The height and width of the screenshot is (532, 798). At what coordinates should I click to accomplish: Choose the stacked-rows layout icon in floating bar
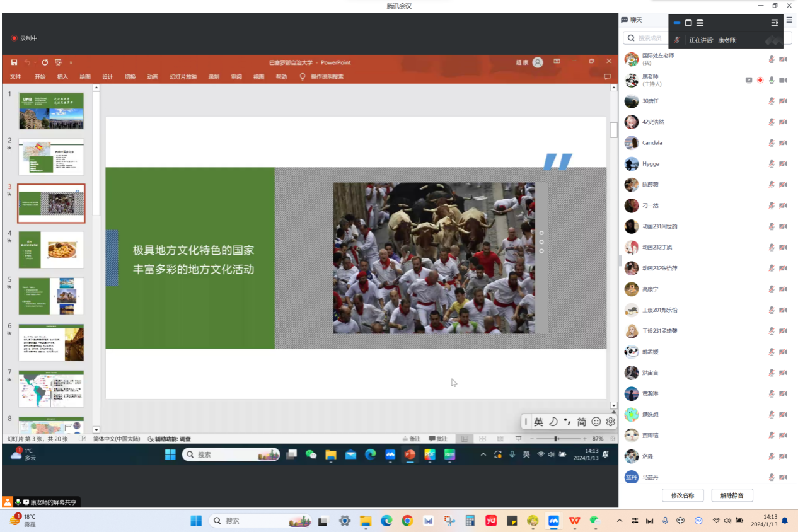[700, 23]
